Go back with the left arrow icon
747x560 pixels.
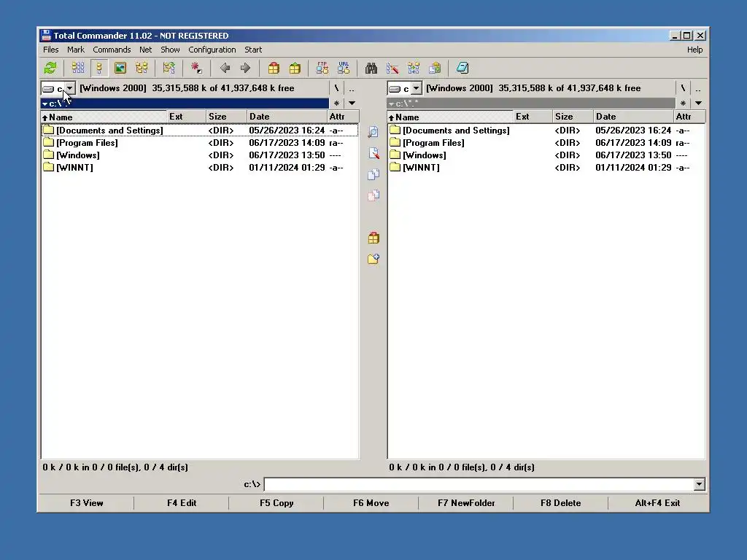[225, 68]
